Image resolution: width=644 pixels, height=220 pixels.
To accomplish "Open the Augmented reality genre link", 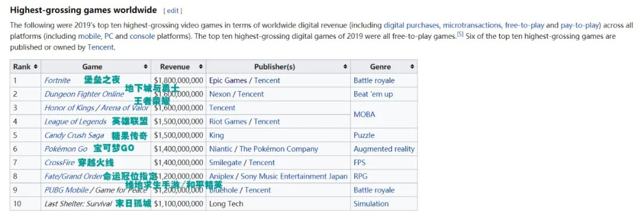I will (x=384, y=149).
